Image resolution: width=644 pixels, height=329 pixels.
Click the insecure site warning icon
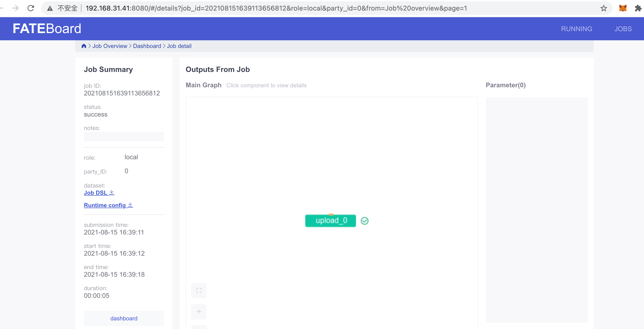[x=50, y=8]
